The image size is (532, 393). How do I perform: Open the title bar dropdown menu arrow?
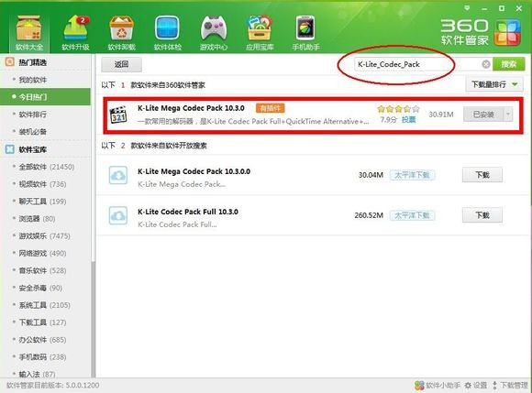[467, 8]
